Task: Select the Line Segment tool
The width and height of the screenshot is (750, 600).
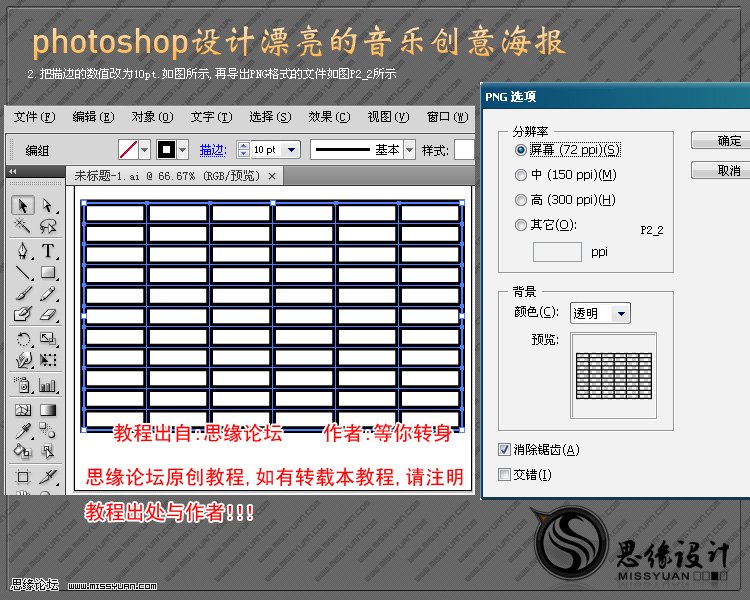Action: [22, 272]
